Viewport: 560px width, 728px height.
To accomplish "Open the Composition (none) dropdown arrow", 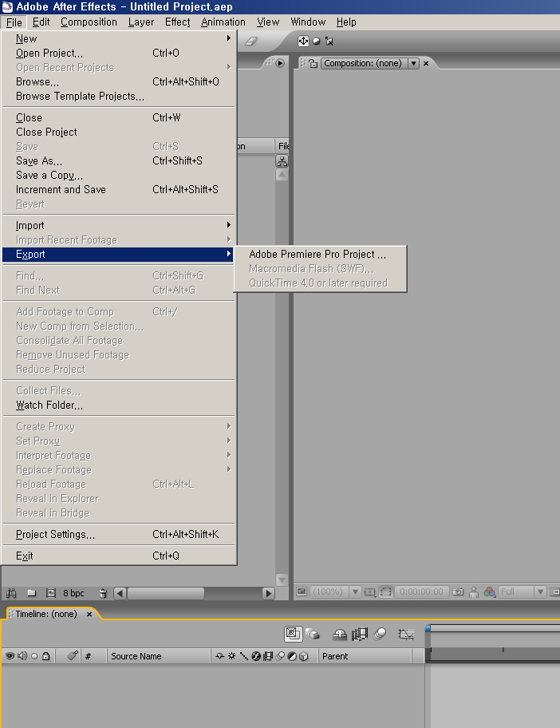I will [414, 63].
